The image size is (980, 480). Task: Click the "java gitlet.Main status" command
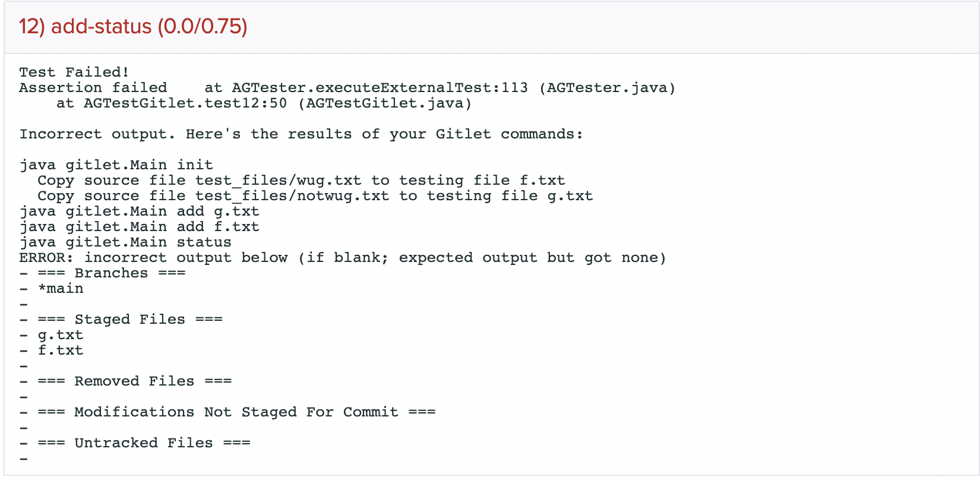(x=125, y=242)
